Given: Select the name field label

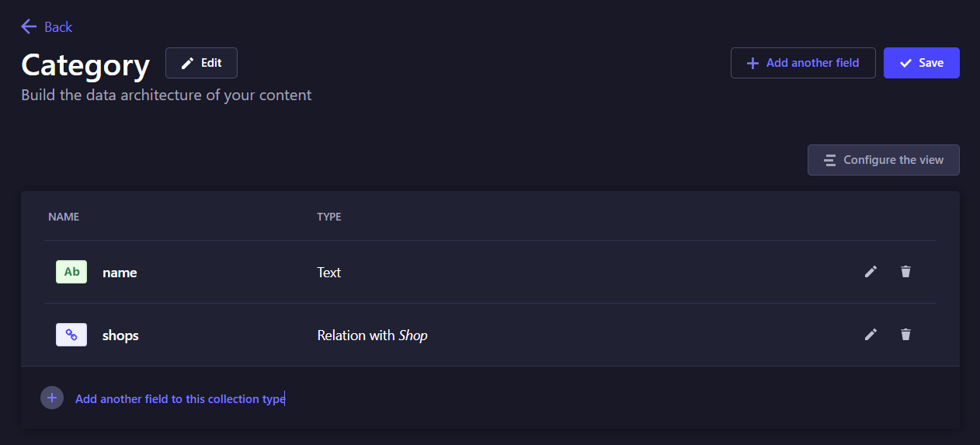Looking at the screenshot, I should 120,273.
